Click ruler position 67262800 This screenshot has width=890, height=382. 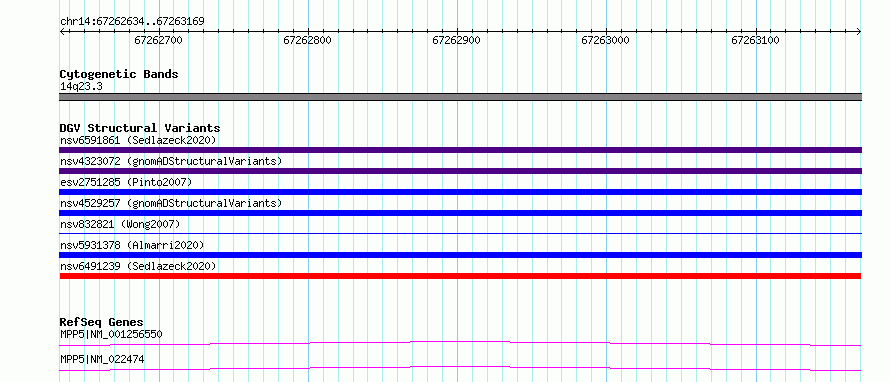tap(308, 40)
